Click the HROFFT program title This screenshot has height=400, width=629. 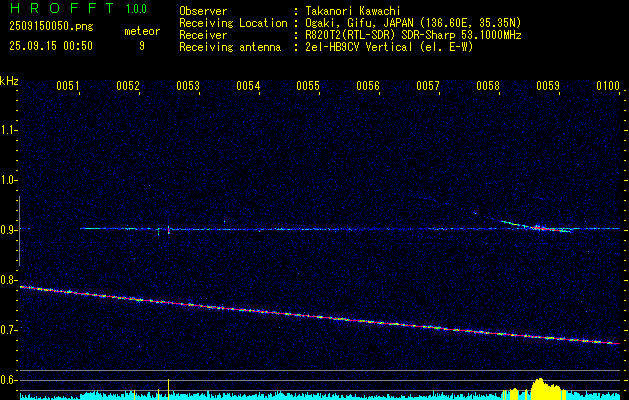coord(62,8)
